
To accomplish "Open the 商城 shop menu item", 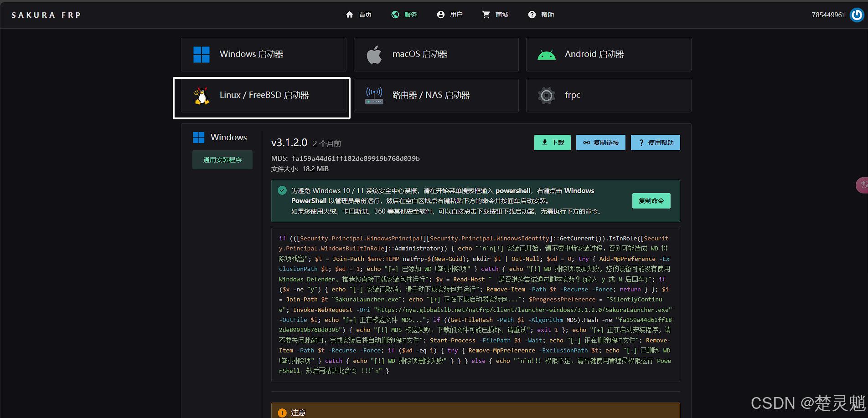I will click(496, 15).
